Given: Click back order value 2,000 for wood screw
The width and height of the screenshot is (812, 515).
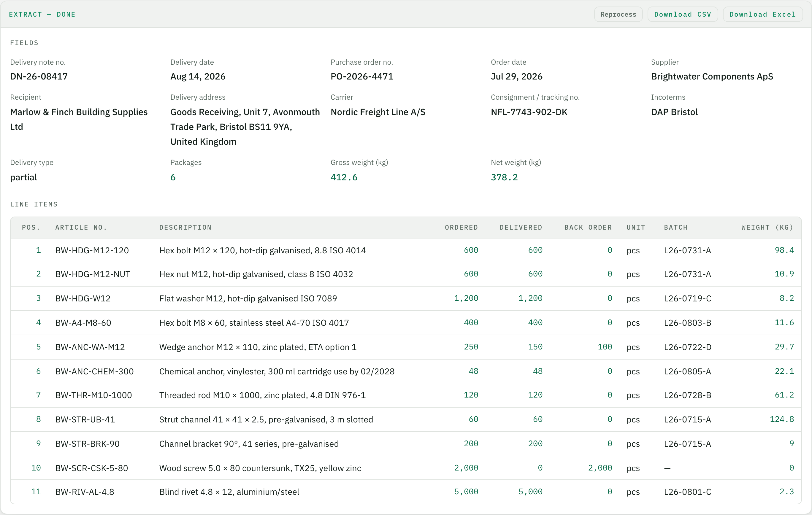Looking at the screenshot, I should tap(600, 468).
